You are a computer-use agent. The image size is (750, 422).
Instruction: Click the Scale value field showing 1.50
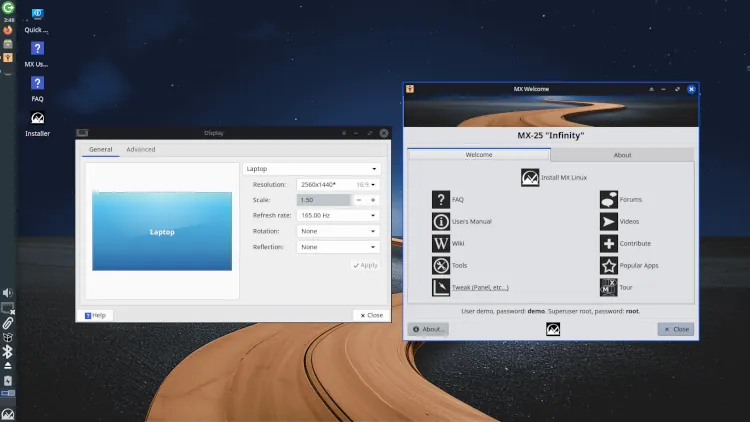tap(324, 200)
